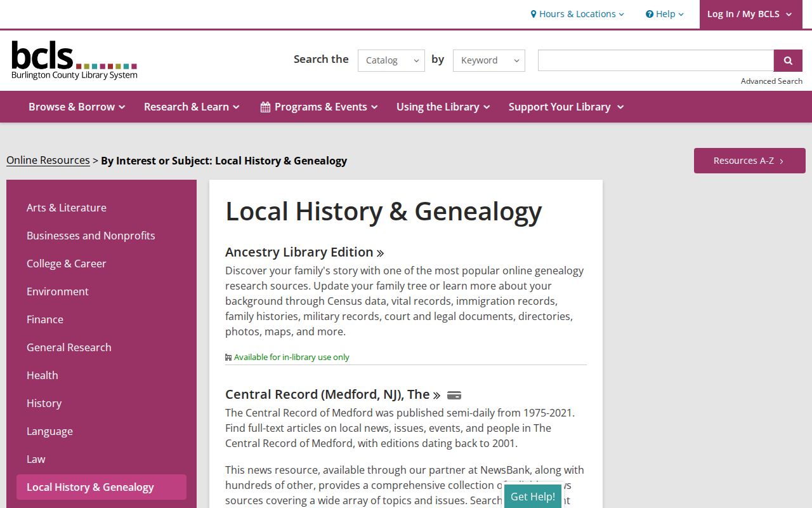Go to Online Resources breadcrumb link

click(x=48, y=160)
